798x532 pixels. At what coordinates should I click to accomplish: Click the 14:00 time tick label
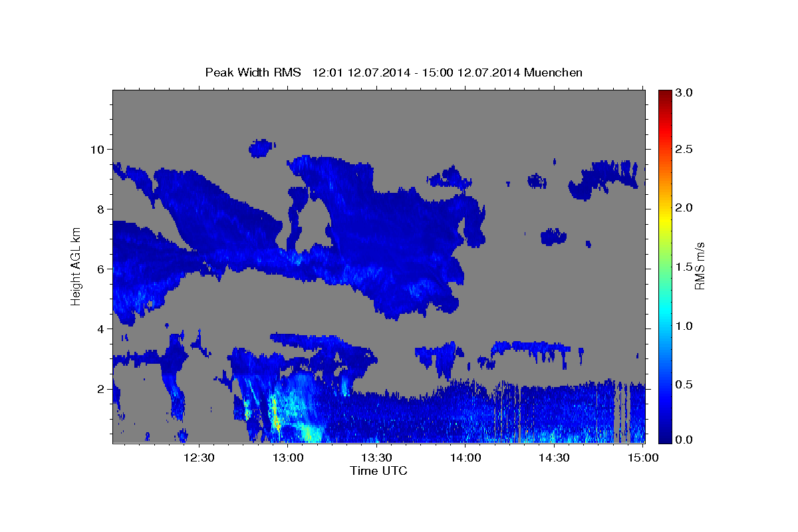(465, 458)
